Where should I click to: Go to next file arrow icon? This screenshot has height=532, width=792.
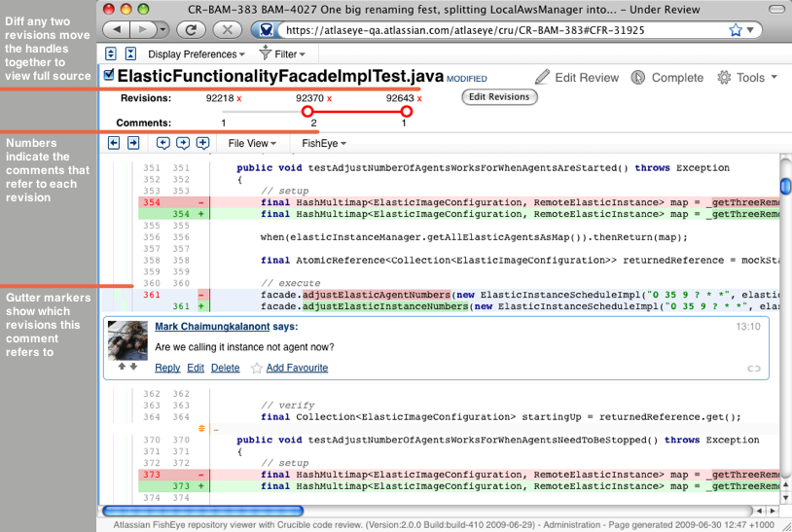click(x=133, y=143)
